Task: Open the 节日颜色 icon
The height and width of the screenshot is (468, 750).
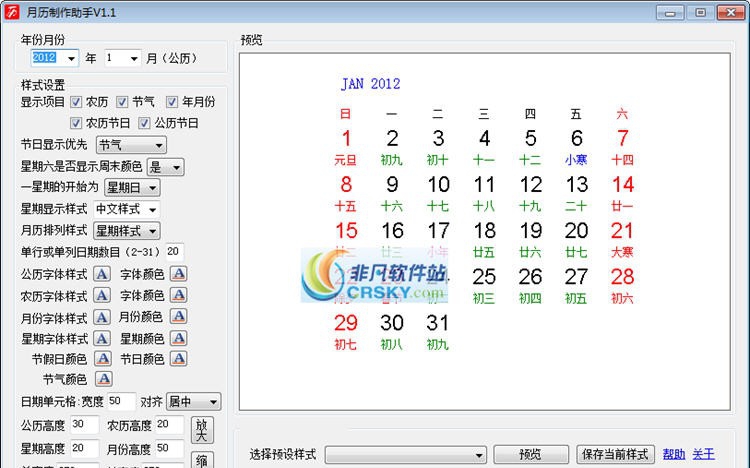Action: [x=178, y=358]
